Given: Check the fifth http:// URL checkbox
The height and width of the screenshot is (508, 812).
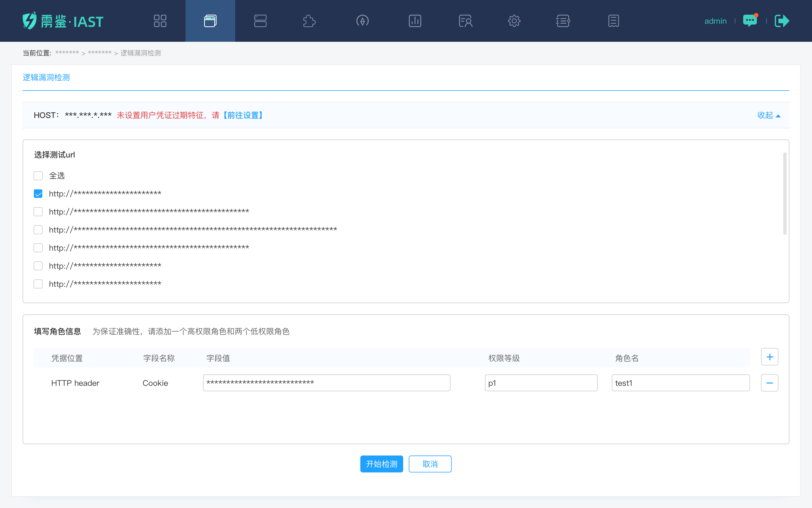Looking at the screenshot, I should 38,266.
